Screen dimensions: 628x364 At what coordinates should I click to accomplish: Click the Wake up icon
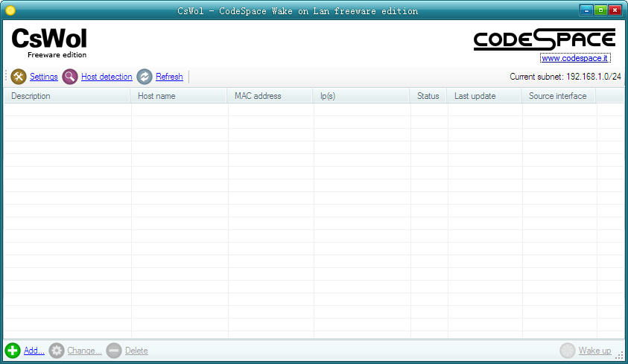[x=568, y=351]
